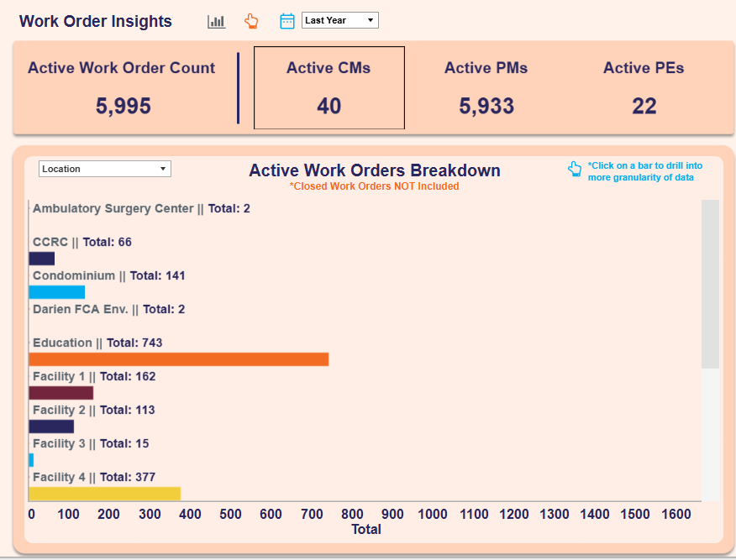
Task: Activate the Active PEs metric card
Action: pyautogui.click(x=644, y=87)
